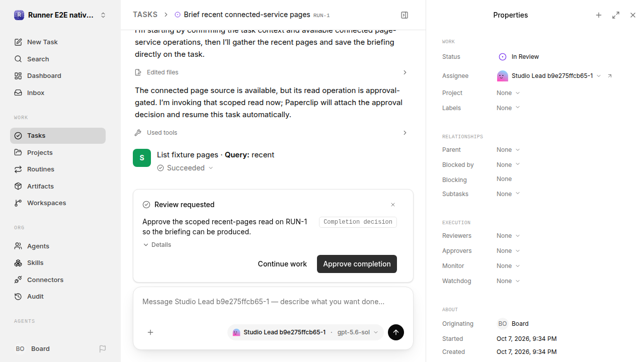Toggle the side panel layout icon
This screenshot has width=644, height=362.
click(405, 15)
